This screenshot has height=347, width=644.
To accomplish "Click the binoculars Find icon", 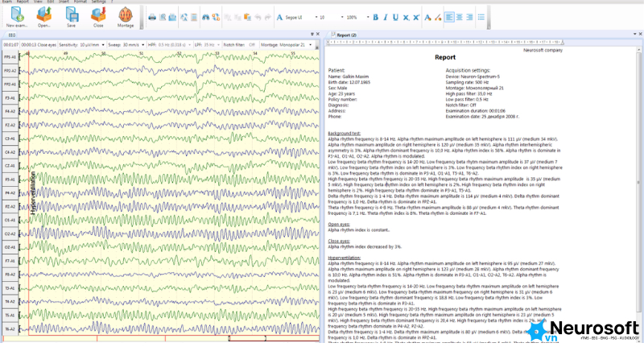I will pyautogui.click(x=205, y=17).
